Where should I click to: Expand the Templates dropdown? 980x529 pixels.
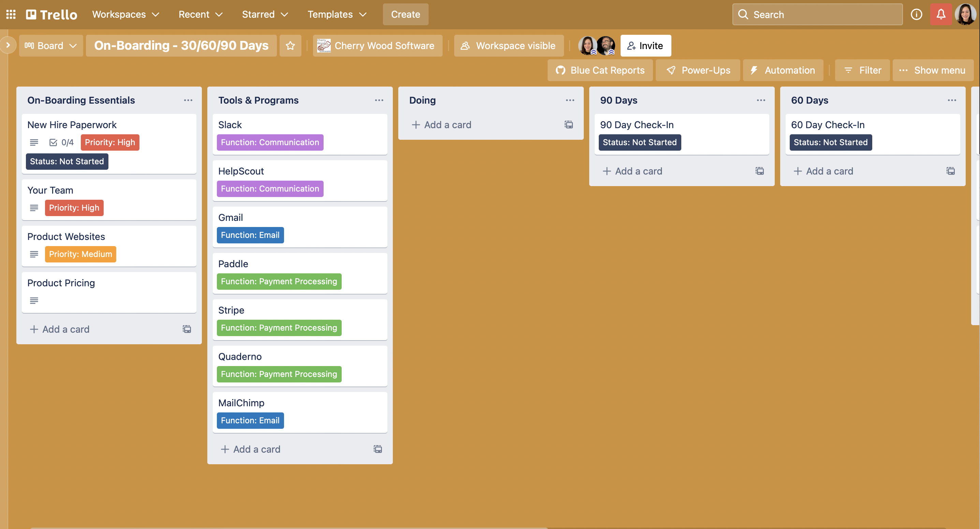pos(336,14)
